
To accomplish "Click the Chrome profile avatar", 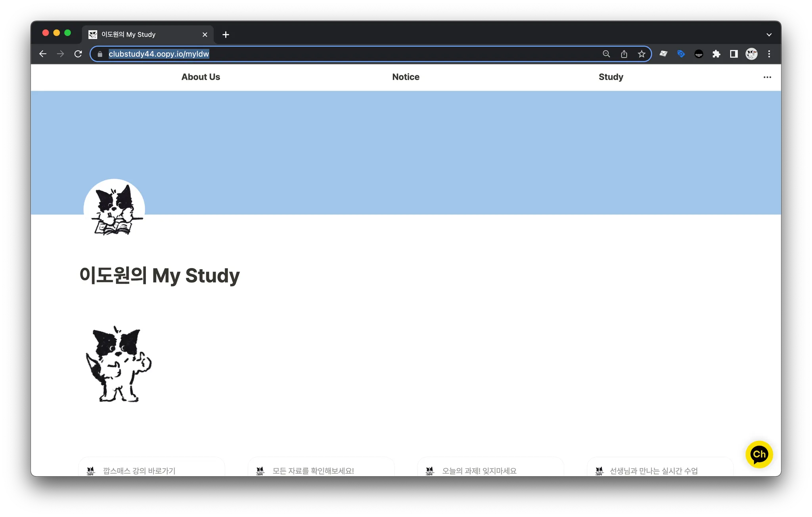I will (751, 54).
